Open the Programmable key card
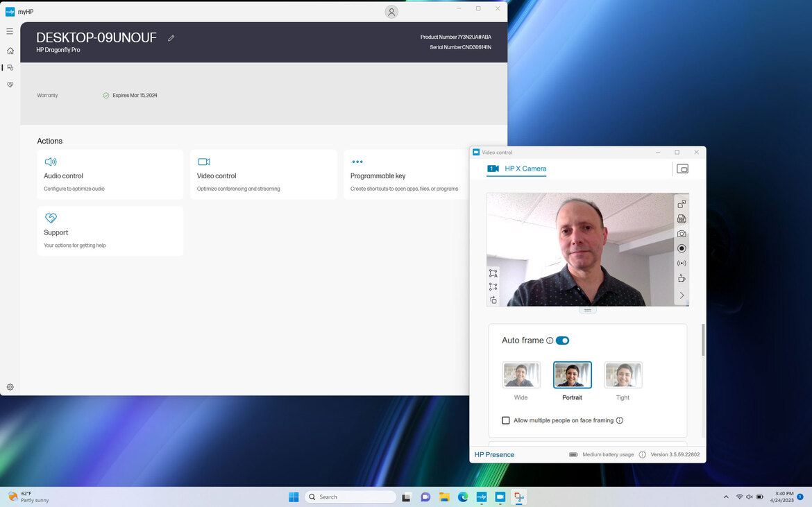The width and height of the screenshot is (812, 507). (x=407, y=175)
